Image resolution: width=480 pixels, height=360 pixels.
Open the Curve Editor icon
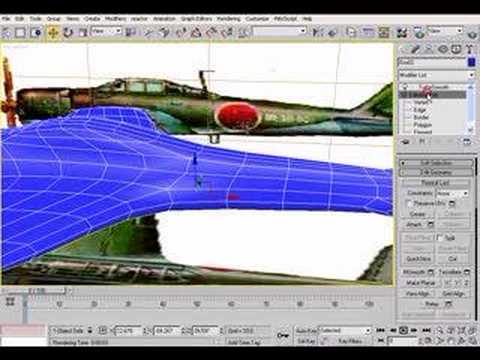pos(368,32)
